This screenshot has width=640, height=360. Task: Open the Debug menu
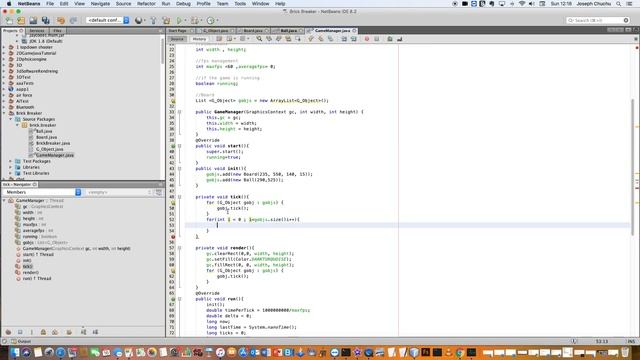coord(183,4)
